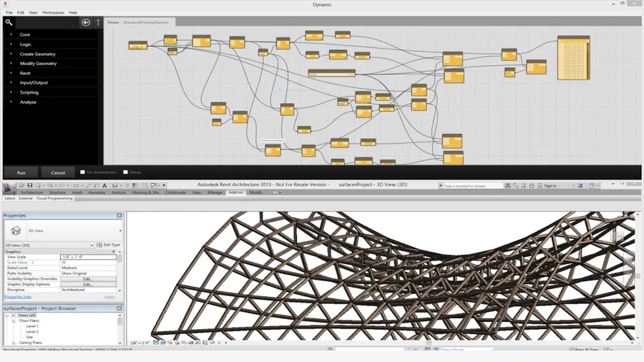Switch to the Modify ribbon tab

click(x=256, y=192)
